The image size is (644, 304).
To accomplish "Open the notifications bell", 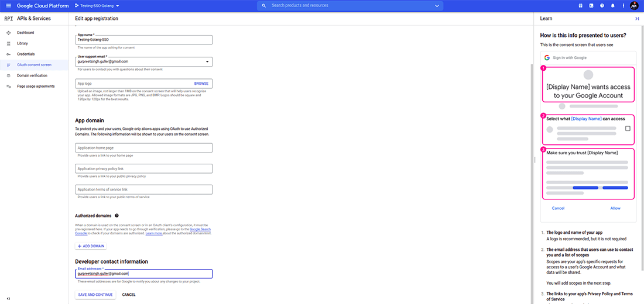I will pos(613,6).
